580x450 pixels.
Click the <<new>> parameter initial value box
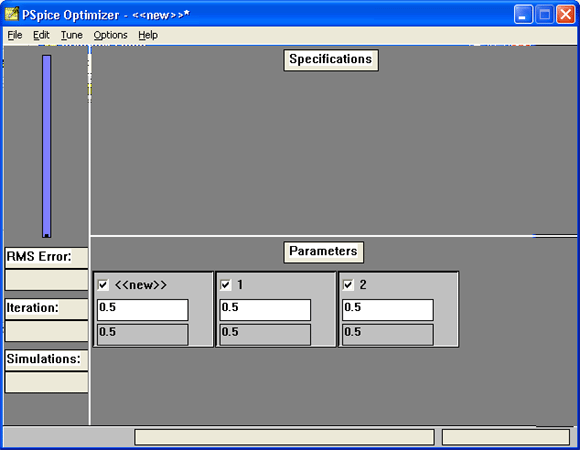(142, 334)
